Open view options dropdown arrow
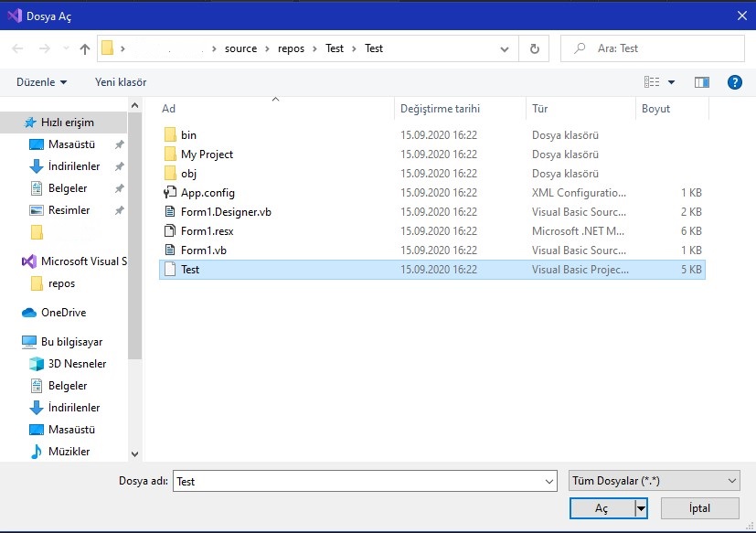 click(x=671, y=82)
